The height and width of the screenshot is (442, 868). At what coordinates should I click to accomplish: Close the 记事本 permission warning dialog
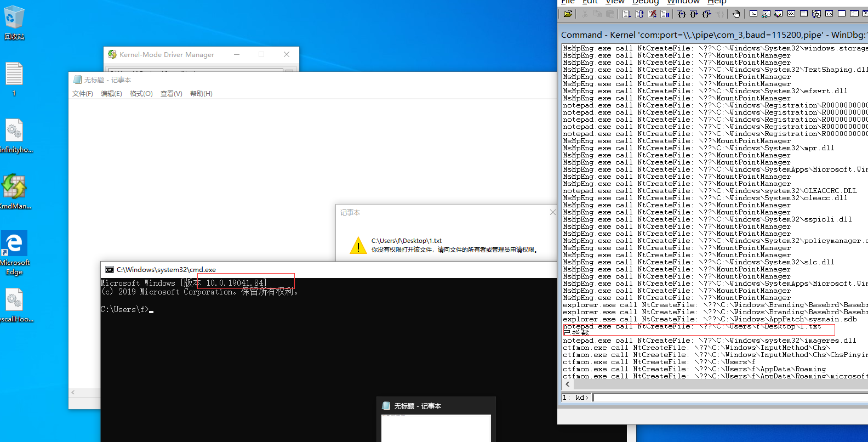[x=552, y=212]
